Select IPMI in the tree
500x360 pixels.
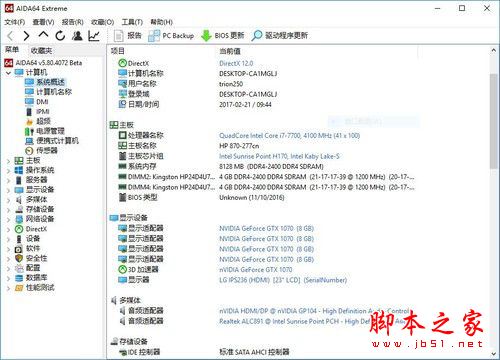tap(37, 111)
